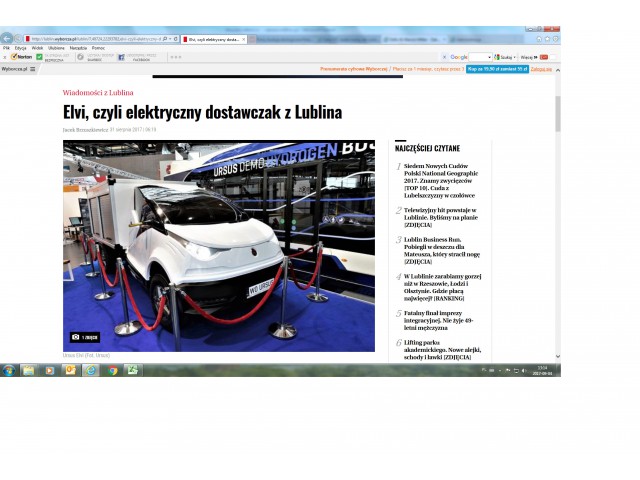Open Chrome from the Windows taskbar
640x480 pixels.
[112, 370]
